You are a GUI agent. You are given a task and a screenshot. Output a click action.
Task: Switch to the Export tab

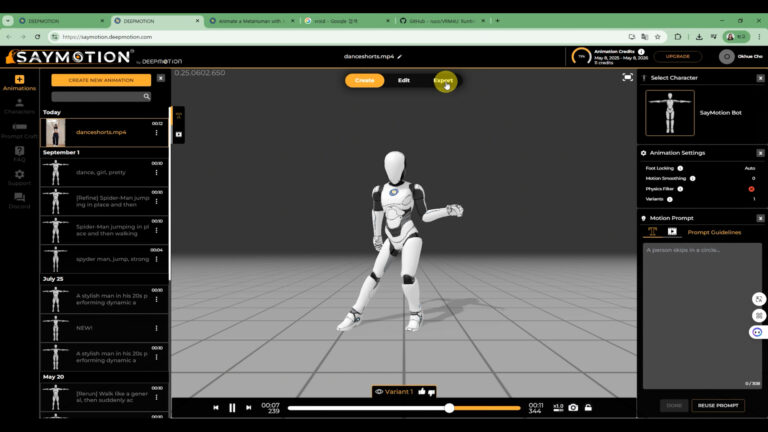(443, 80)
